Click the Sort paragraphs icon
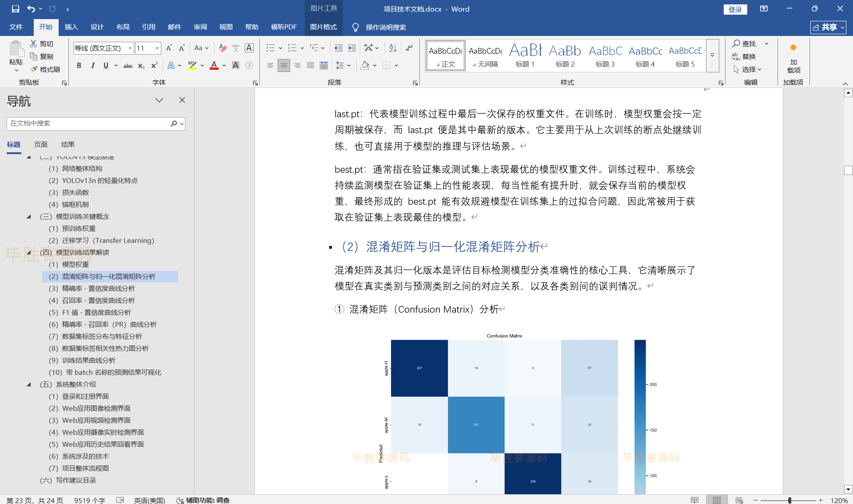Viewport: 853px width, 504px height. click(x=393, y=48)
